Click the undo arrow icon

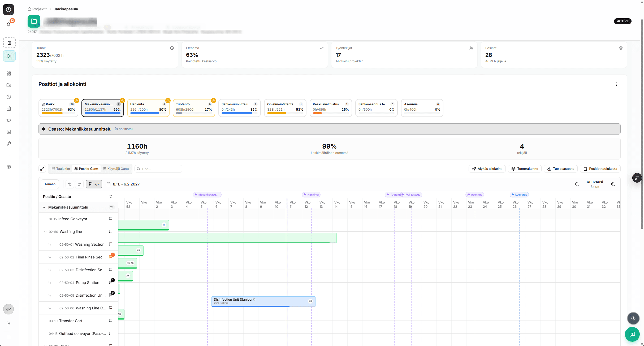pyautogui.click(x=70, y=184)
